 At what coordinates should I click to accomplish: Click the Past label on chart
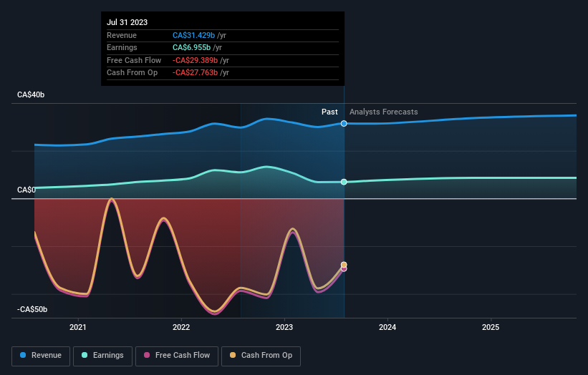[329, 112]
